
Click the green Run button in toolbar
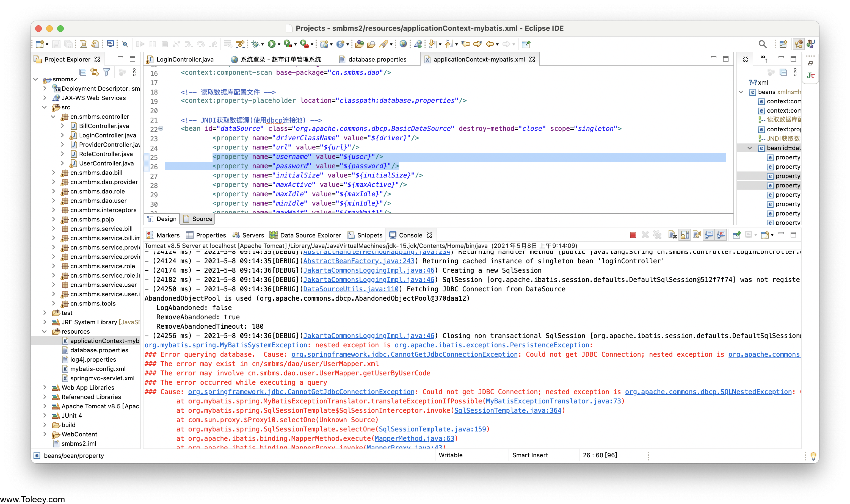271,44
